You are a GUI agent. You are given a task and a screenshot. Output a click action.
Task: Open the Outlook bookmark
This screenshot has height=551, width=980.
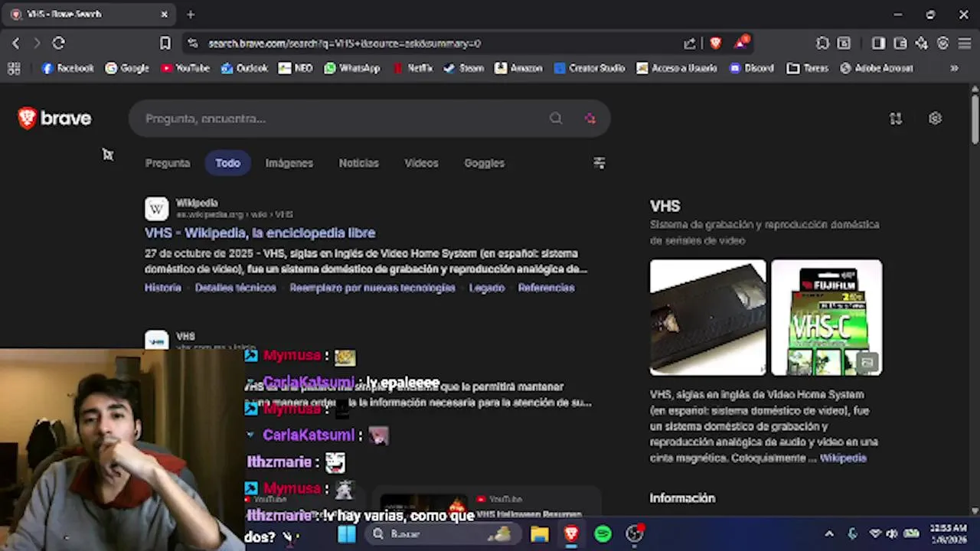pyautogui.click(x=244, y=68)
